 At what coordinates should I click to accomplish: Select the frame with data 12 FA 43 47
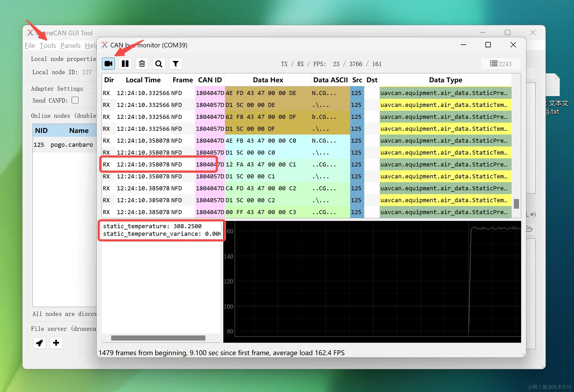(260, 165)
